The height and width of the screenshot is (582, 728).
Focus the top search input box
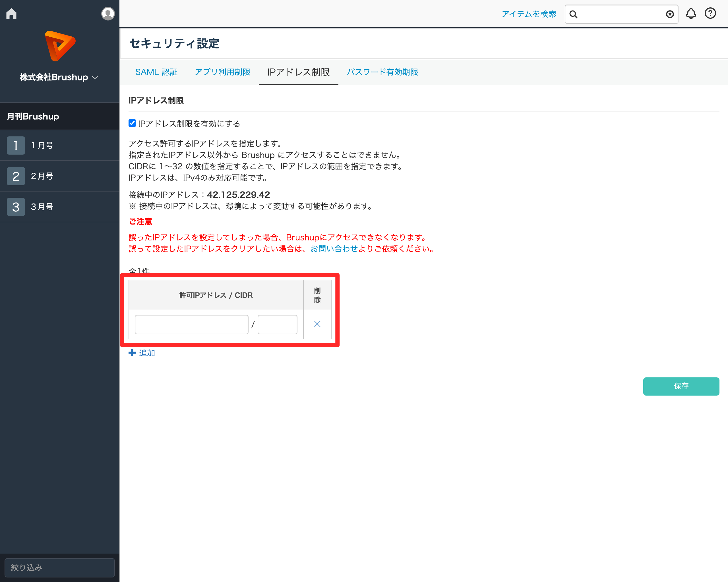point(621,14)
